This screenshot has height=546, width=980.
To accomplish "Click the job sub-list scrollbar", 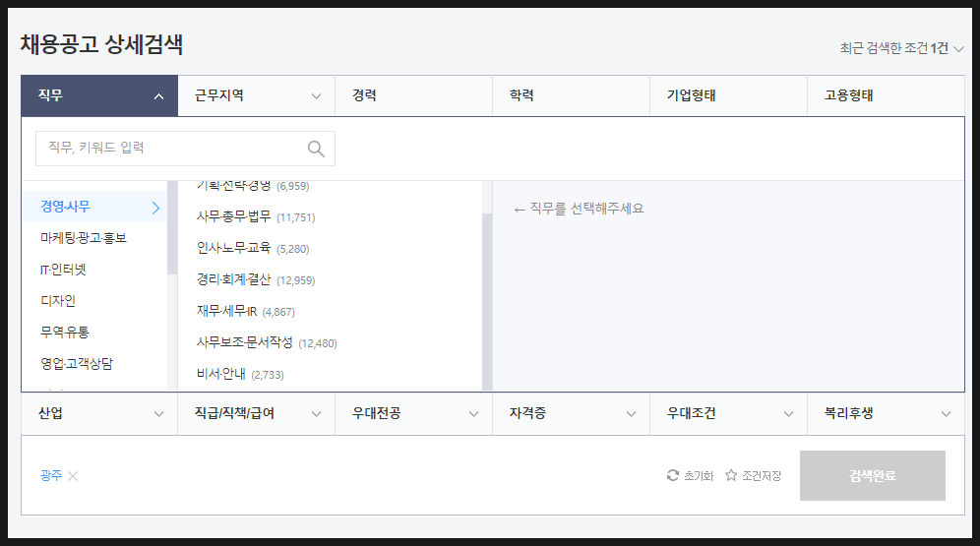I will tap(487, 302).
